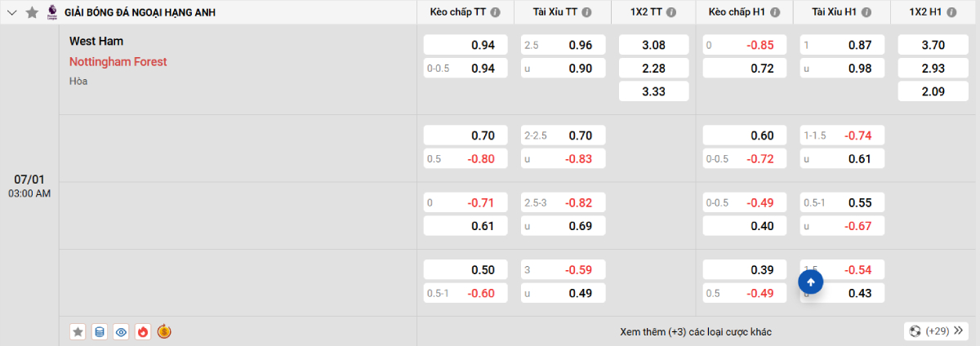Click the red flame hot-match icon
This screenshot has height=346, width=980.
point(143,331)
